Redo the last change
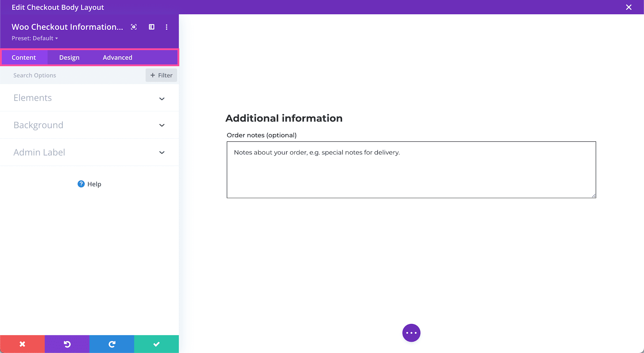Screen dimensions: 644x353 (x=112, y=344)
